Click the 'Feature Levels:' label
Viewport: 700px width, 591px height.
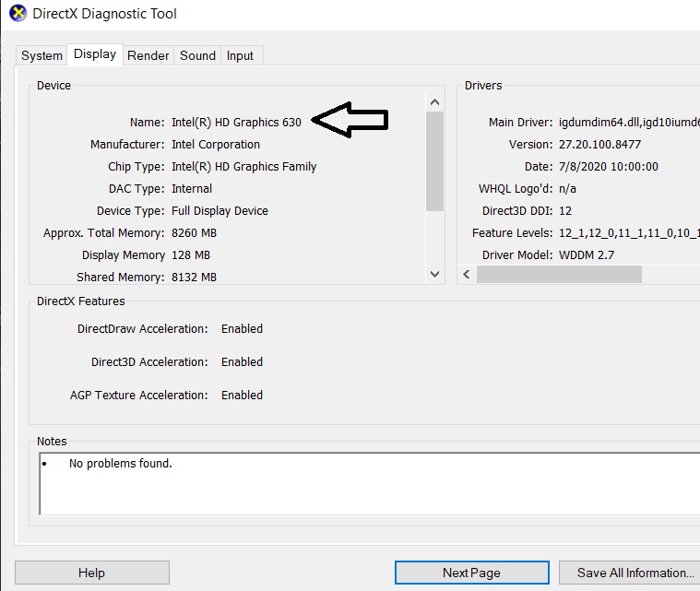click(x=513, y=233)
